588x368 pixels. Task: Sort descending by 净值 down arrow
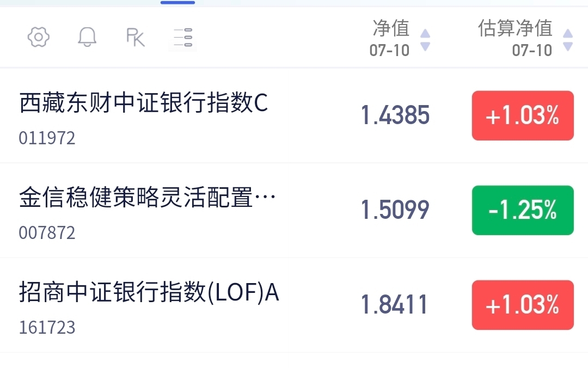[425, 46]
